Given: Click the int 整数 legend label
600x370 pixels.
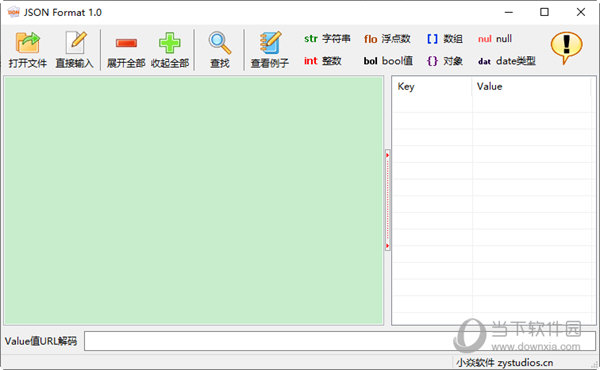Looking at the screenshot, I should (323, 61).
